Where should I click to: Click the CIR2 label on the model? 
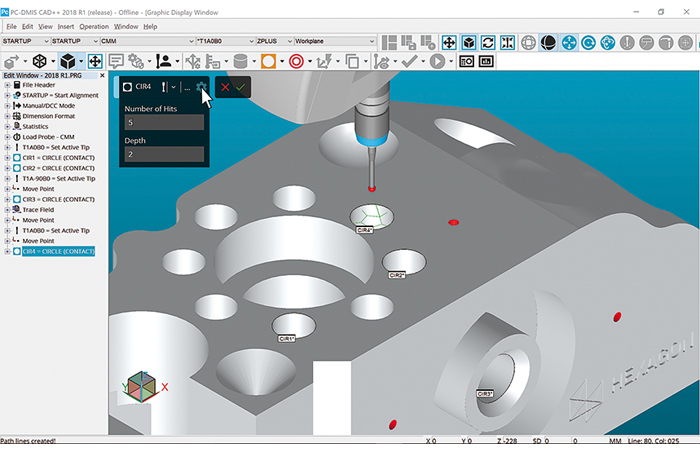(397, 275)
